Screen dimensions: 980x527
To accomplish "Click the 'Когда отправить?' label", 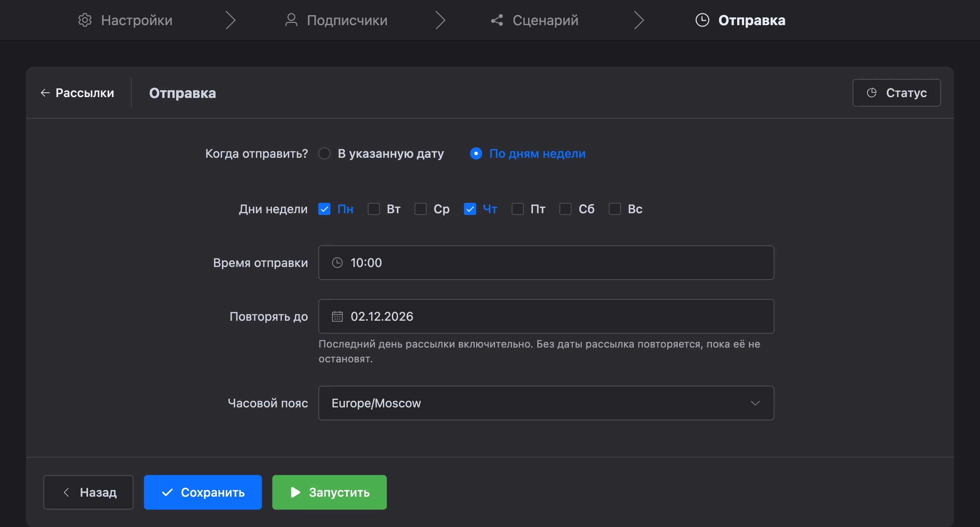I will [x=257, y=153].
